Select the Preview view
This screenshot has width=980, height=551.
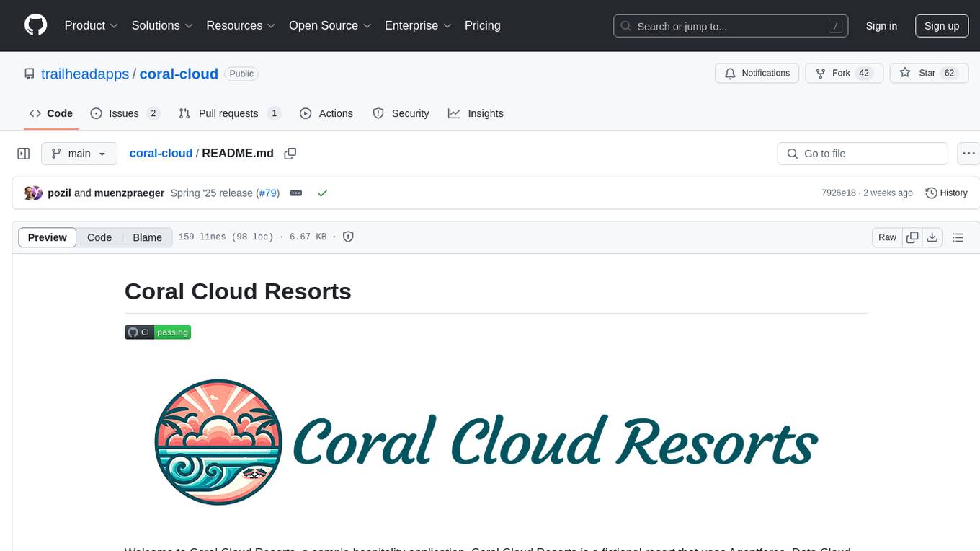(x=48, y=237)
